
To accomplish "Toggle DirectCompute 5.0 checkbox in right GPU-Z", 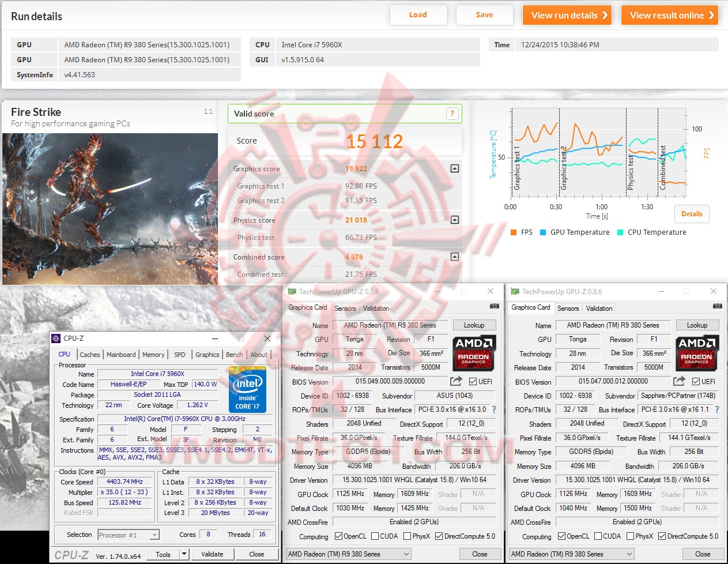I will (x=662, y=536).
